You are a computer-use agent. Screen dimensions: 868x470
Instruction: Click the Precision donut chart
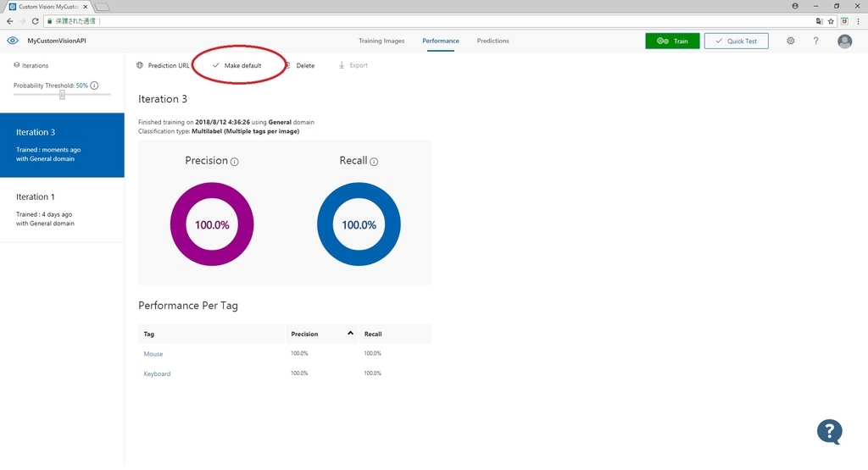[x=212, y=224]
